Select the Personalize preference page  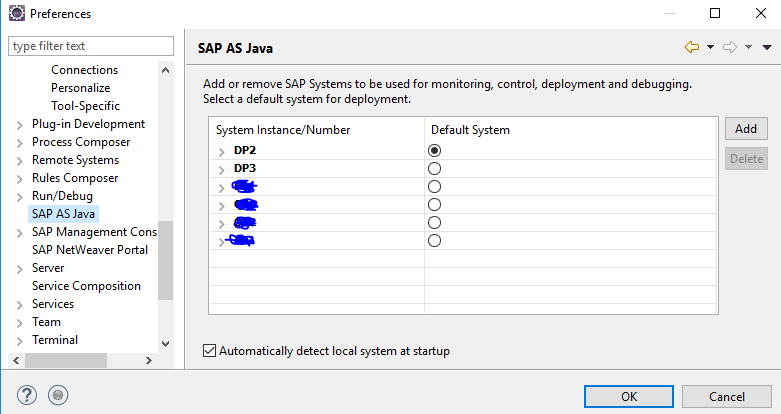pos(80,88)
